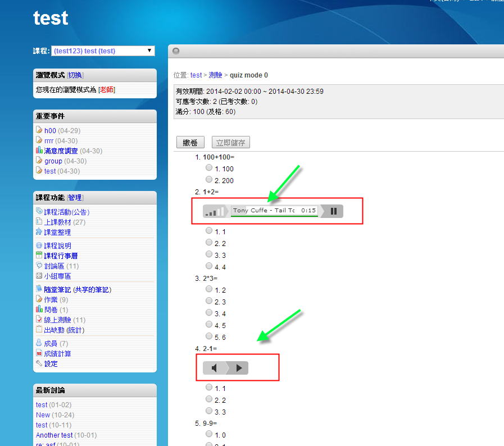Image resolution: width=504 pixels, height=446 pixels.
Task: Open 滿意度調查 in important events
Action: (x=61, y=151)
